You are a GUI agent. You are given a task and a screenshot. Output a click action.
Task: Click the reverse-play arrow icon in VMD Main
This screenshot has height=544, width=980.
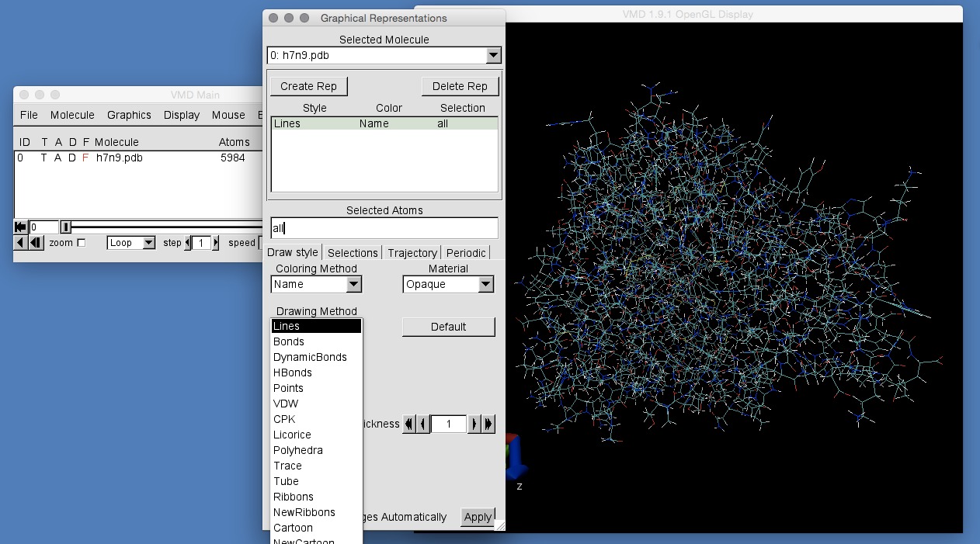tap(20, 243)
